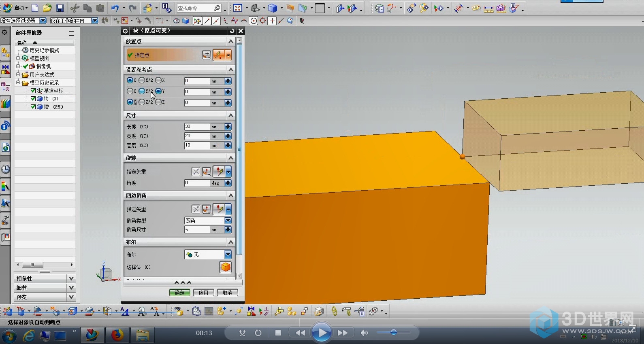Select the Z/2 reference radio button

click(142, 102)
